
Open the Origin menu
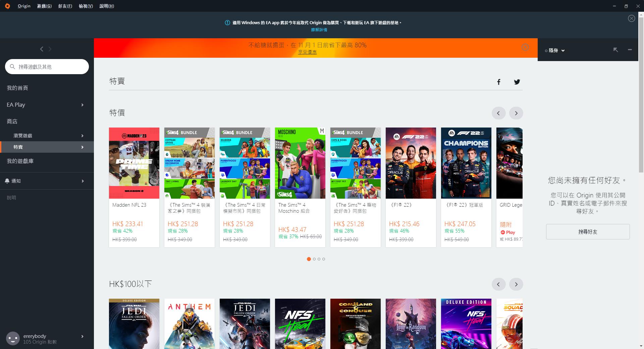point(24,6)
